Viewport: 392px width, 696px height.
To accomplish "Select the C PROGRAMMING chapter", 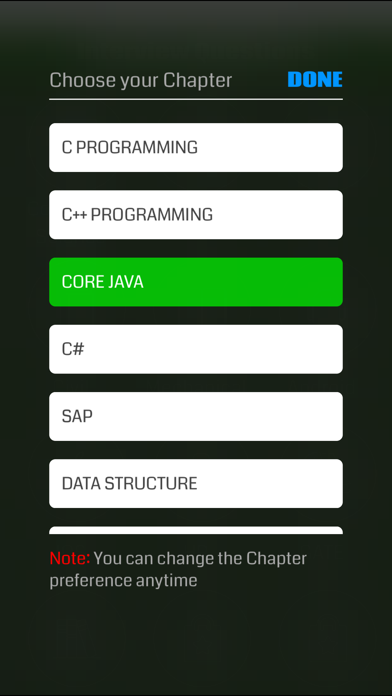I will tap(196, 147).
